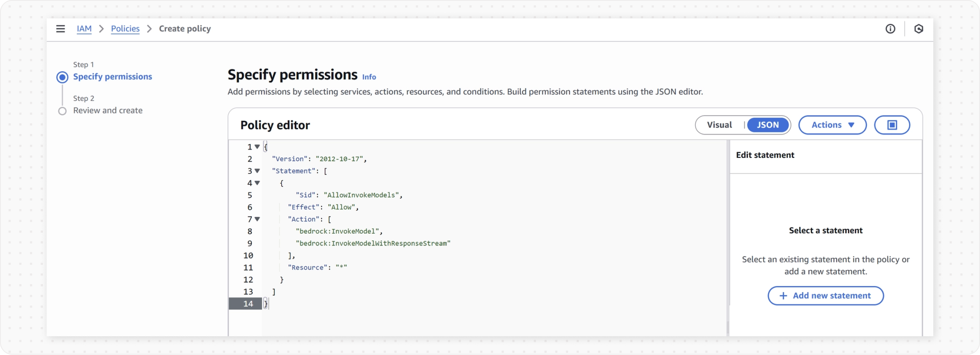980x355 pixels.
Task: Collapse the Action array fold on line 7
Action: point(257,219)
